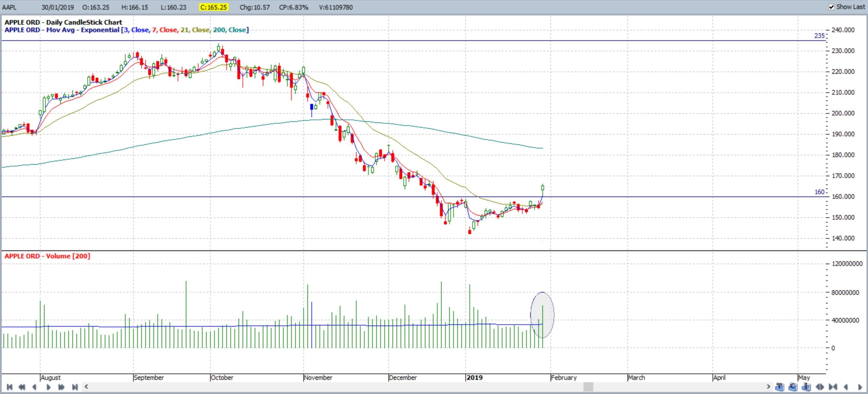Screen dimensions: 868x394
Task: Click the low value L:160.23
Action: point(174,7)
